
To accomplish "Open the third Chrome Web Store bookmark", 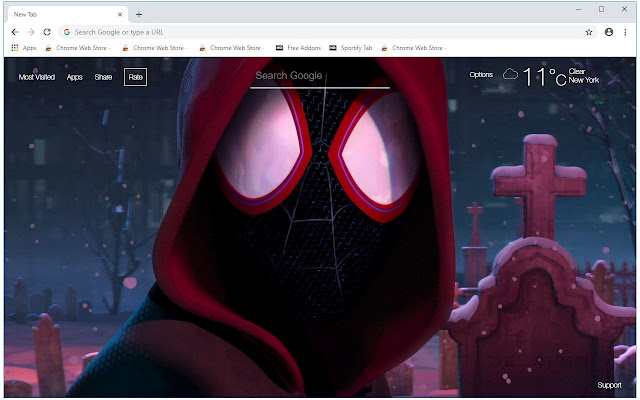I will pos(231,48).
